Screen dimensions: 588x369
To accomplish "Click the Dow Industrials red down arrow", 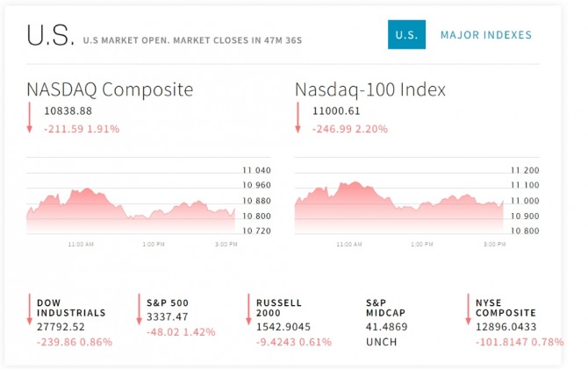I will point(29,310).
